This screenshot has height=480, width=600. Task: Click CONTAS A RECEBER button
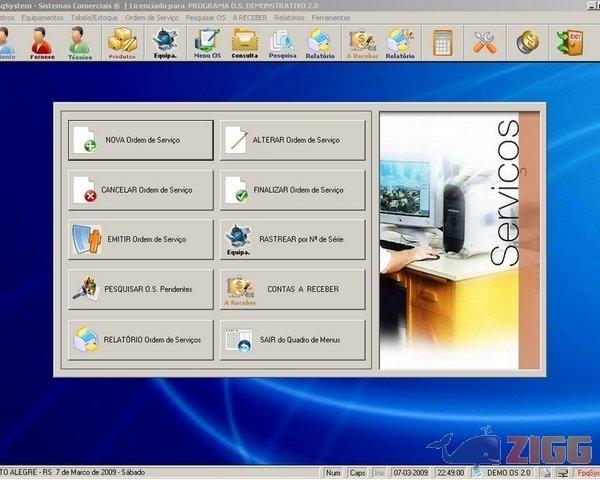(x=293, y=289)
